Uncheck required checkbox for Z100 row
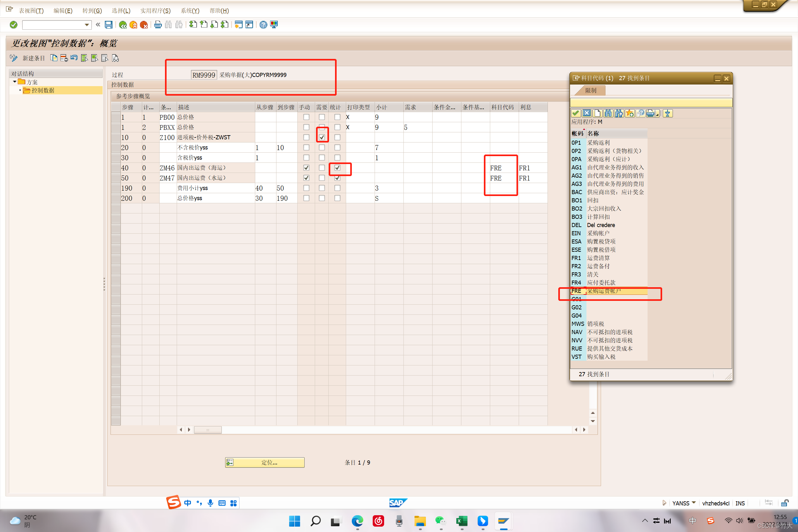 pyautogui.click(x=322, y=137)
